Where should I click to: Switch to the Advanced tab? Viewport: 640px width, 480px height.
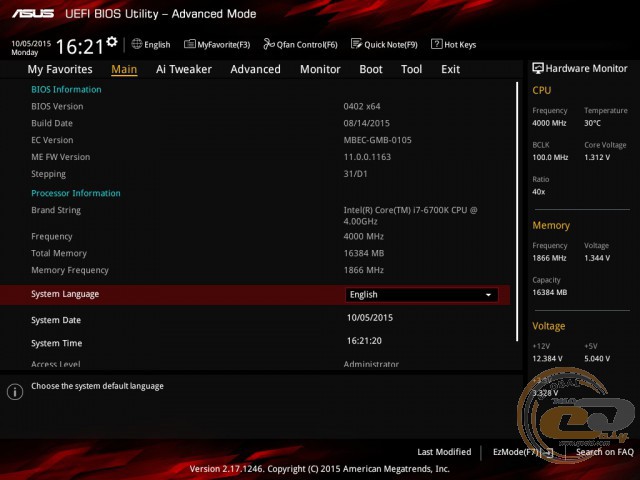pos(256,69)
